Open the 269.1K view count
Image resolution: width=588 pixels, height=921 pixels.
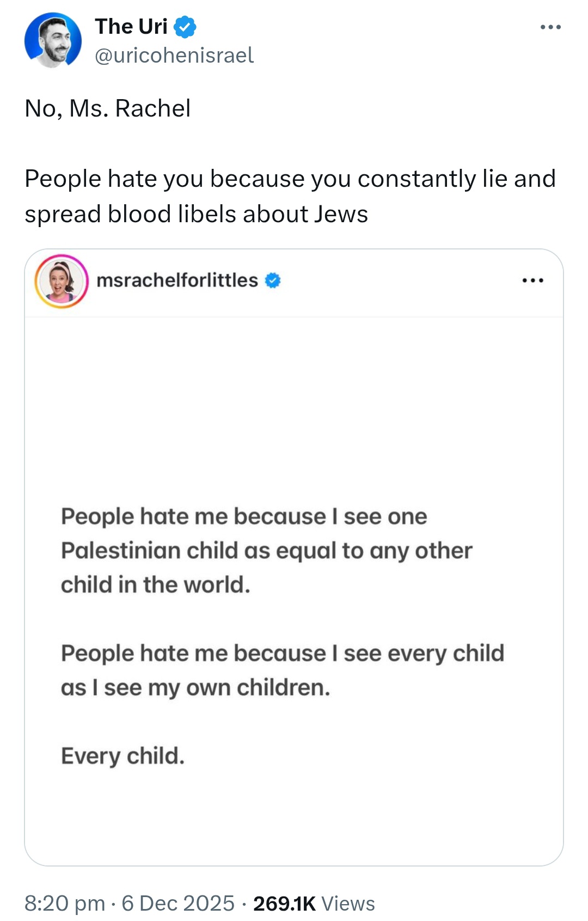tap(285, 903)
